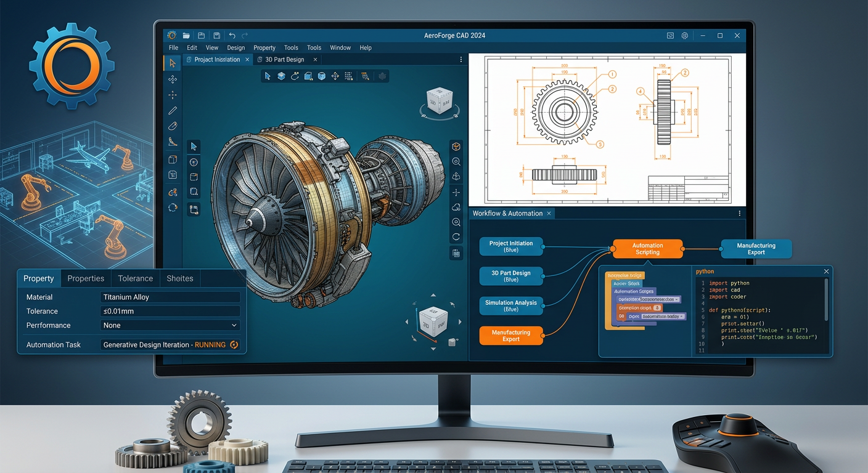
Task: Click the orange cube view icon beside viewport
Action: pyautogui.click(x=456, y=147)
